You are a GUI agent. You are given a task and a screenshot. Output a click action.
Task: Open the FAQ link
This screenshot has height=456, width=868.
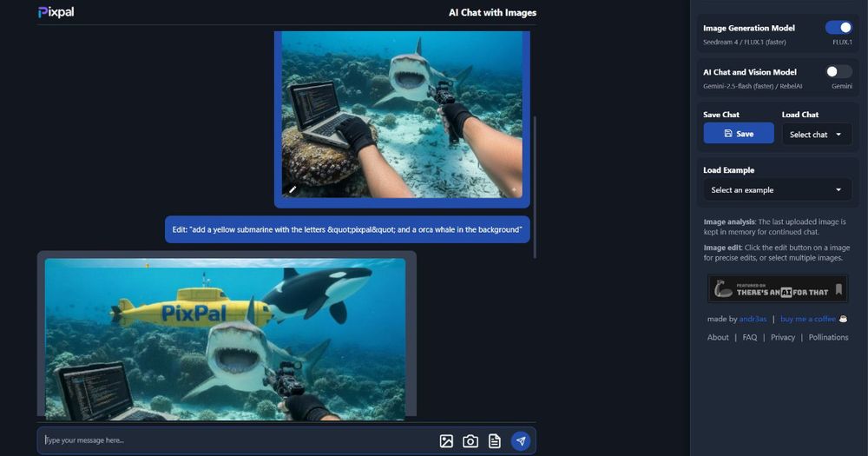coord(750,337)
